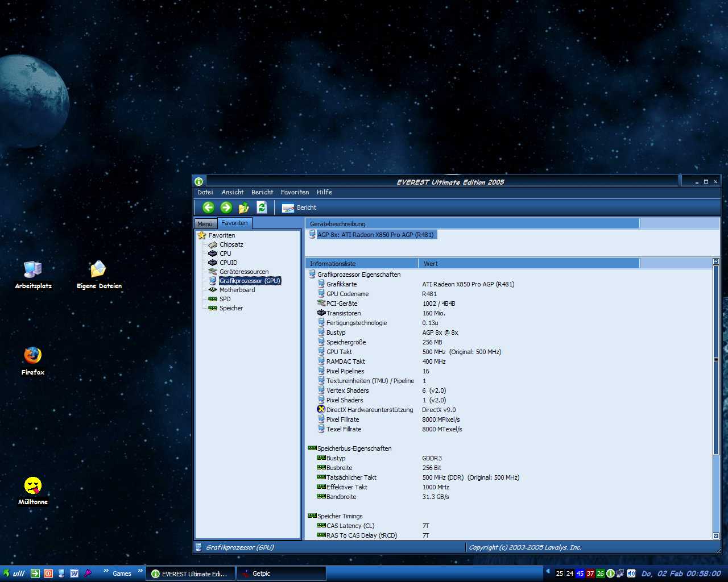Click the info list vertical scrollbar thumb
Viewport: 728px width, 582px height.
(x=715, y=360)
